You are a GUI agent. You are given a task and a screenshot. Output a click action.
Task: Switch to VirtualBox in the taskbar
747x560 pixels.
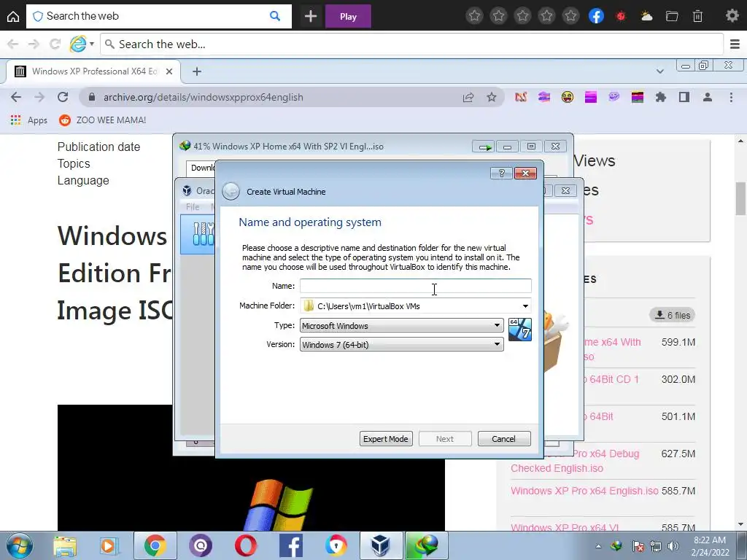coord(381,545)
